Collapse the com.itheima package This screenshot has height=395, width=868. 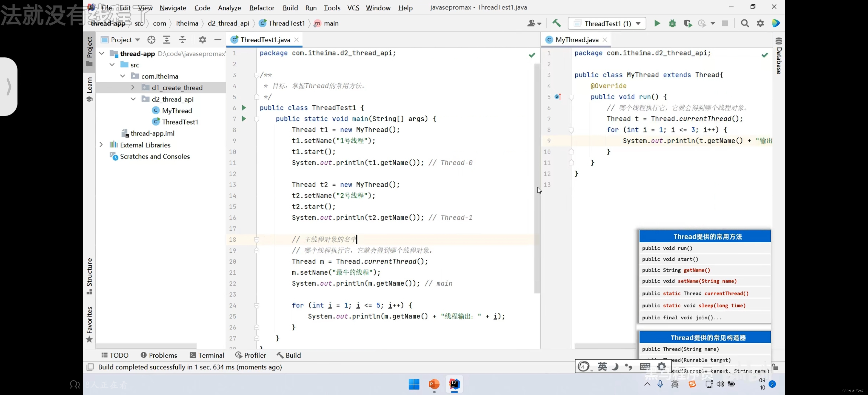(x=123, y=76)
